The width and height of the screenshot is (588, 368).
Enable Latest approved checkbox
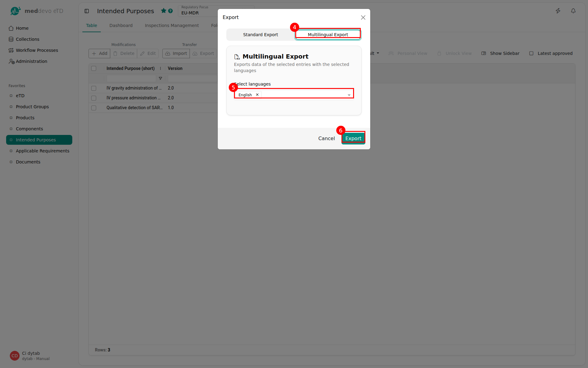[x=531, y=53]
